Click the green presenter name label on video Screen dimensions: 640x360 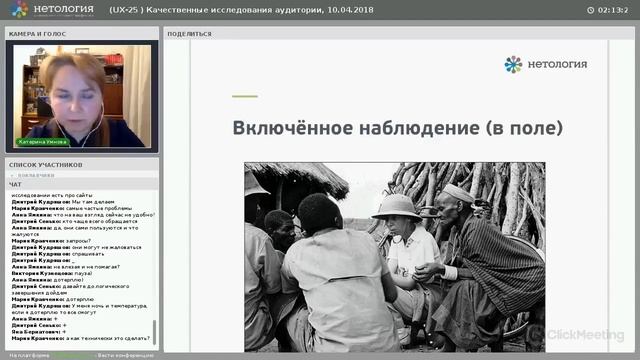point(42,142)
